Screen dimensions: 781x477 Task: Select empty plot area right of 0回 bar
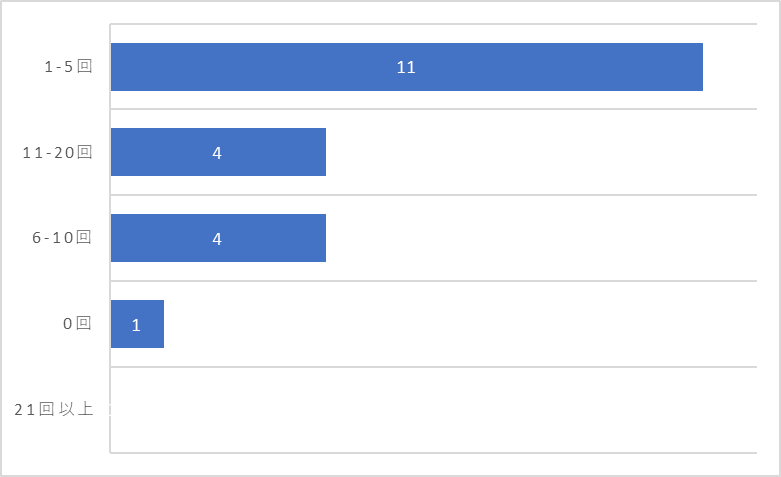[x=460, y=324]
